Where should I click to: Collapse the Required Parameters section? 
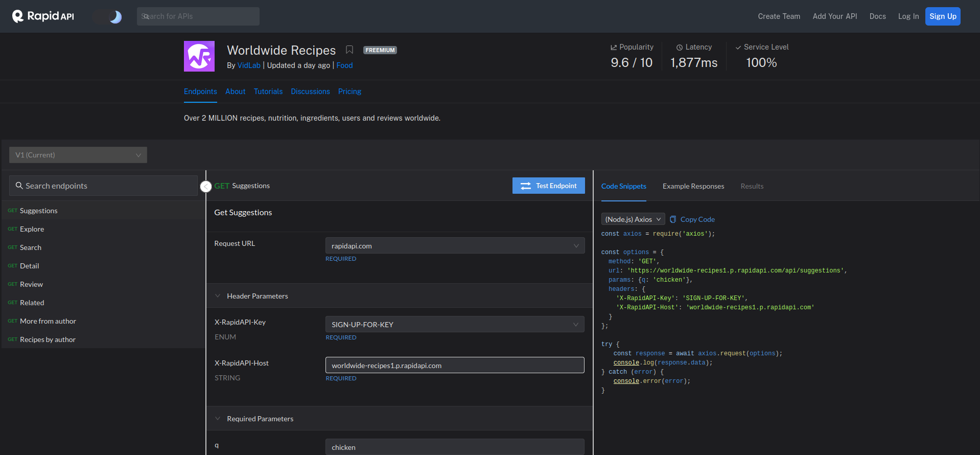[x=218, y=419]
